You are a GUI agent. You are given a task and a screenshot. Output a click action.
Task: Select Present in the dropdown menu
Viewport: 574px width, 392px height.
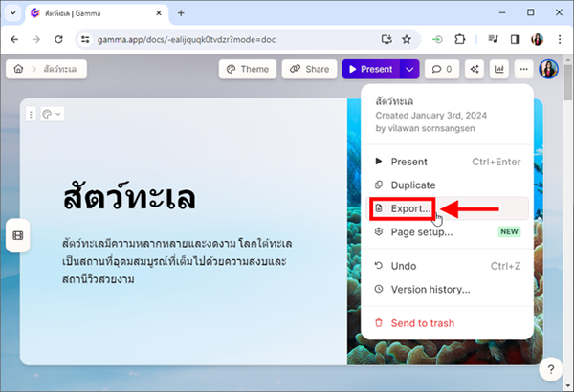[447, 162]
